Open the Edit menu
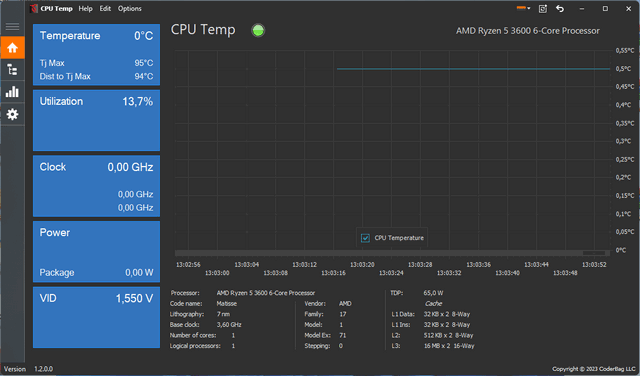Viewport: 640px width, 376px height. pos(105,9)
